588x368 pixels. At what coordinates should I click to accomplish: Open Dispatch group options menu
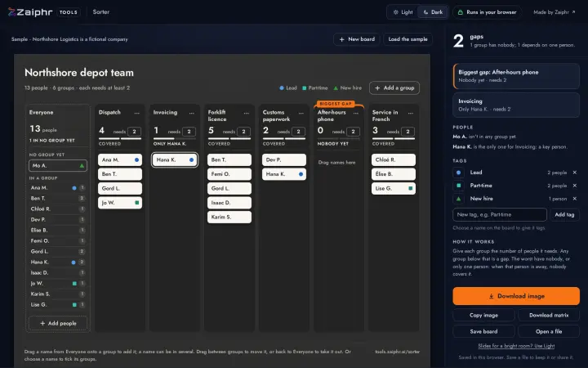pos(137,113)
